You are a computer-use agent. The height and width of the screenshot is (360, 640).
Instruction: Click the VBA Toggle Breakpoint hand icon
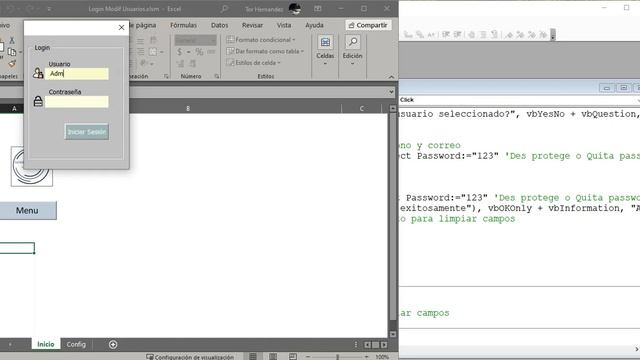click(x=471, y=35)
